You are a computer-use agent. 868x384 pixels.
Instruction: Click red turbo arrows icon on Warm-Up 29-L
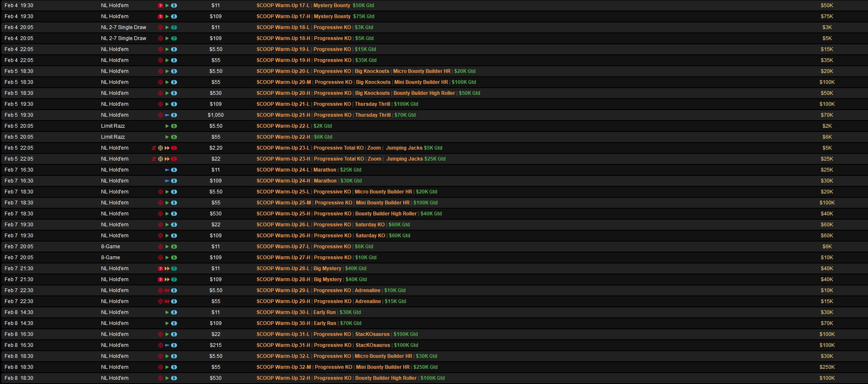coord(167,290)
